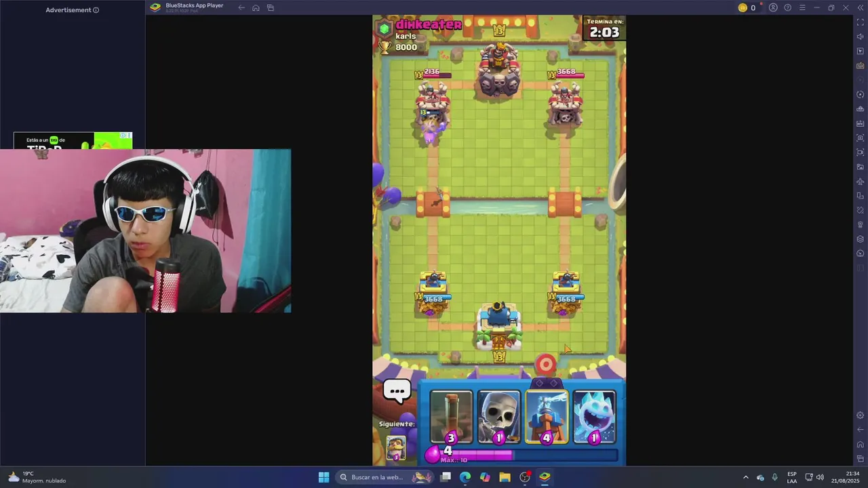Open the BlueStacks help icon
This screenshot has height=488, width=868.
(x=787, y=7)
